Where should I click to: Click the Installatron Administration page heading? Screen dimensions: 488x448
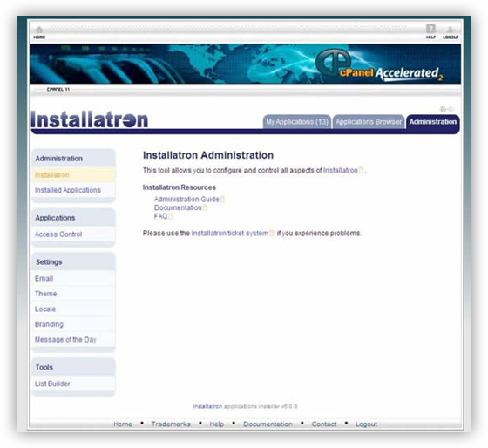point(208,155)
